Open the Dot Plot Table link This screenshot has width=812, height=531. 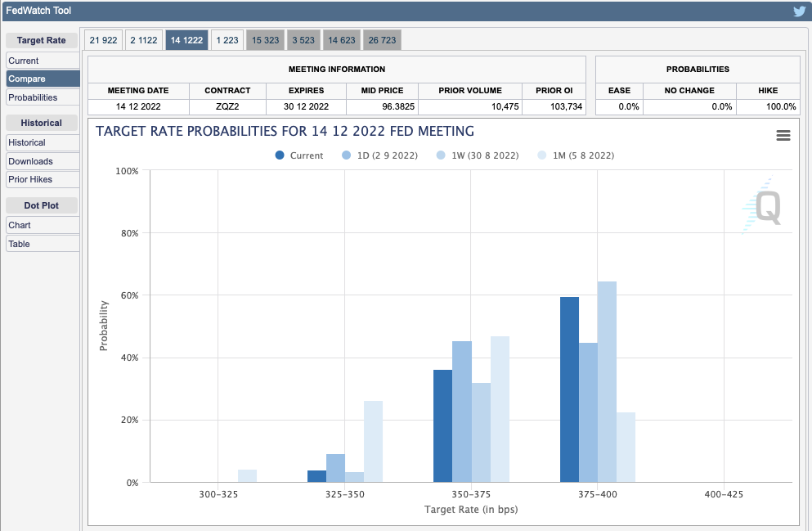(x=43, y=244)
